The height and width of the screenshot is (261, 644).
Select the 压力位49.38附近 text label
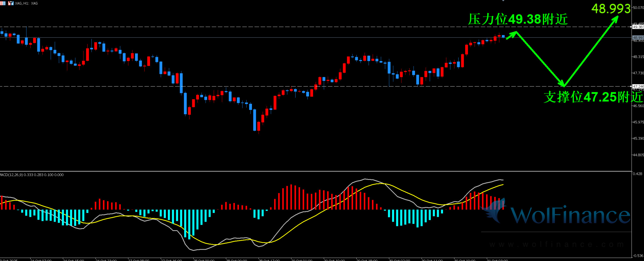[518, 19]
